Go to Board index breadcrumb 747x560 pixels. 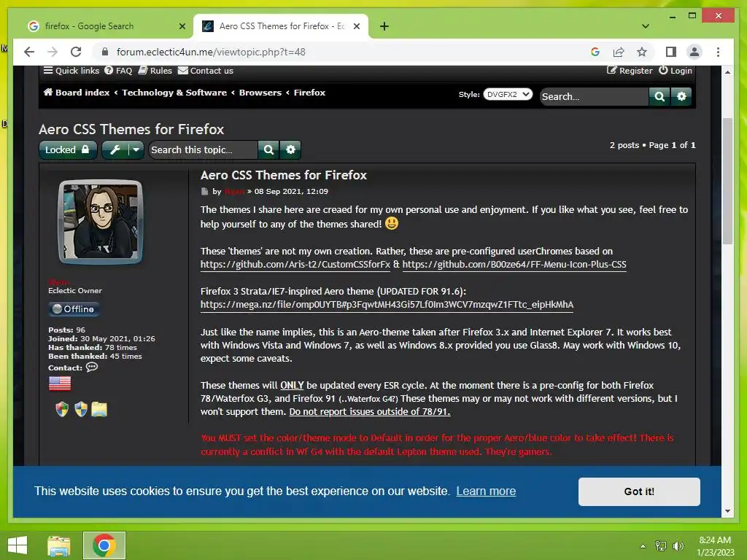click(x=77, y=93)
